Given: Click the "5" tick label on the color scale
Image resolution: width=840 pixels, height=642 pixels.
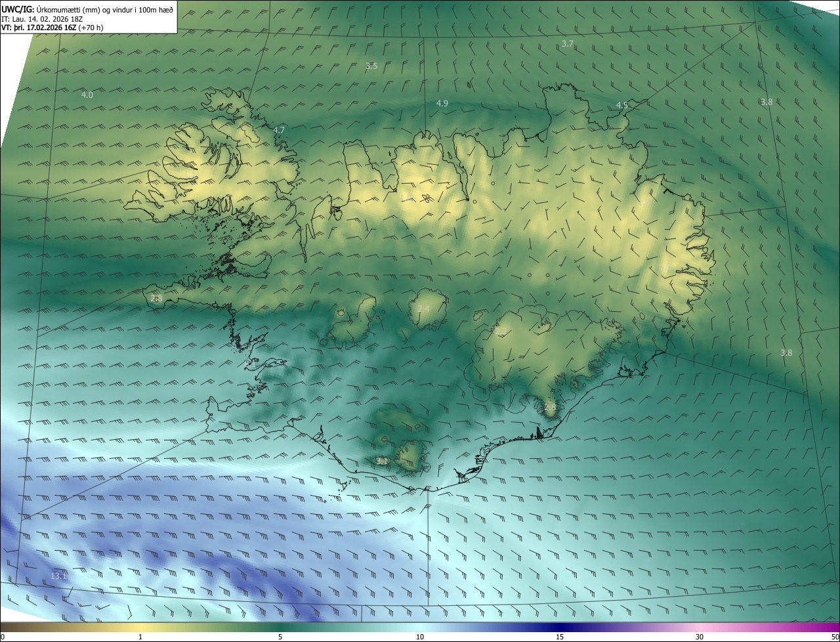Looking at the screenshot, I should tap(280, 637).
